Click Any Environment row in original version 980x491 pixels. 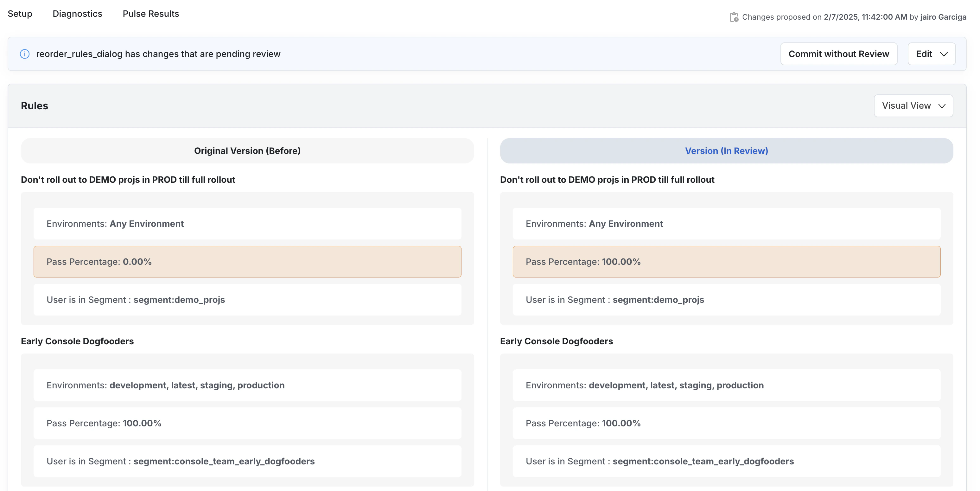point(146,224)
